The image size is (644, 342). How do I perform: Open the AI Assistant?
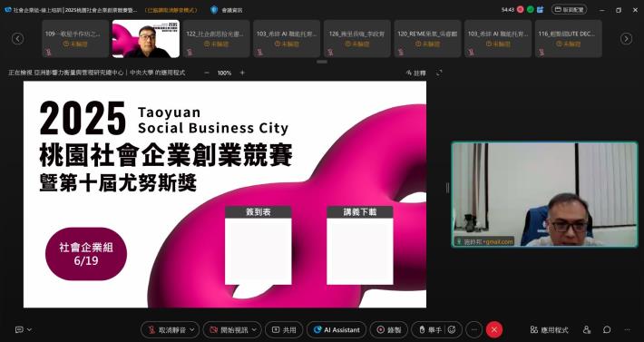(337, 329)
